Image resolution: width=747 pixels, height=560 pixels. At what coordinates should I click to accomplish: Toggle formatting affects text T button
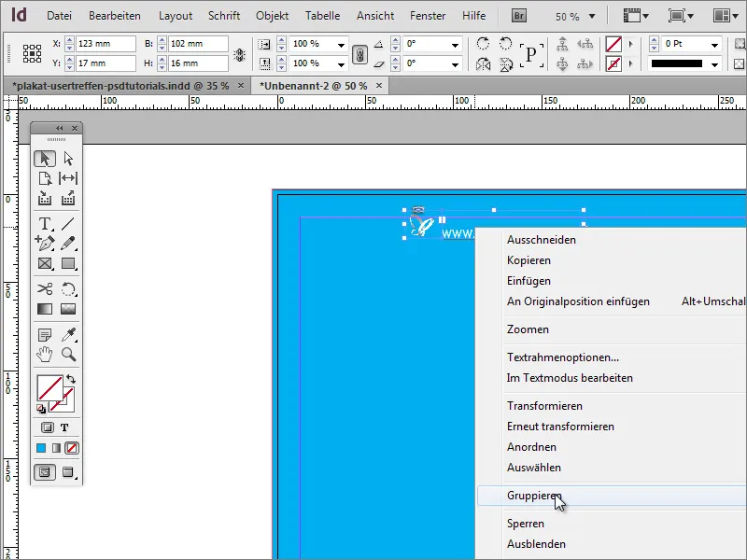(x=64, y=427)
